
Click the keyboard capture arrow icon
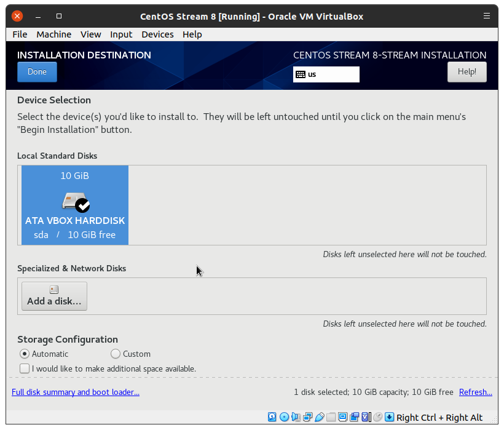pos(389,417)
